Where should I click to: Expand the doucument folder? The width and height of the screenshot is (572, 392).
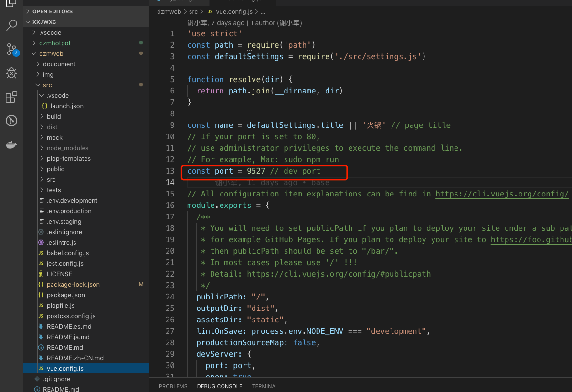[x=86, y=64]
